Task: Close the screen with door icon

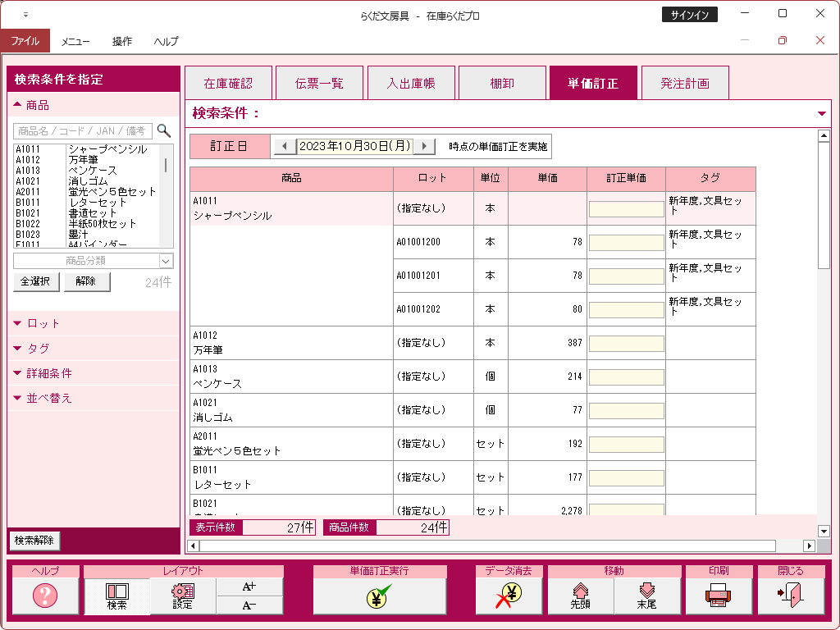Action: [791, 596]
